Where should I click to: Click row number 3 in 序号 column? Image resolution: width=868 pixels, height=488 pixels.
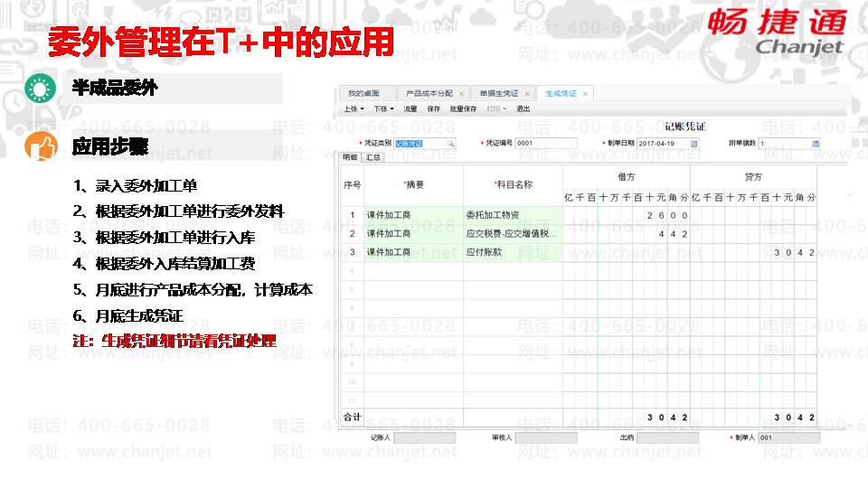click(x=352, y=252)
